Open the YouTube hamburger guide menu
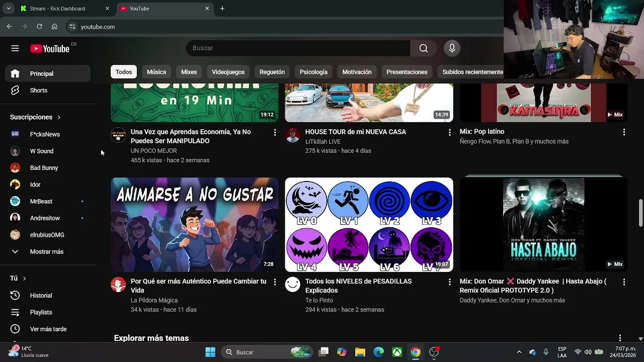This screenshot has height=362, width=644. click(x=15, y=48)
